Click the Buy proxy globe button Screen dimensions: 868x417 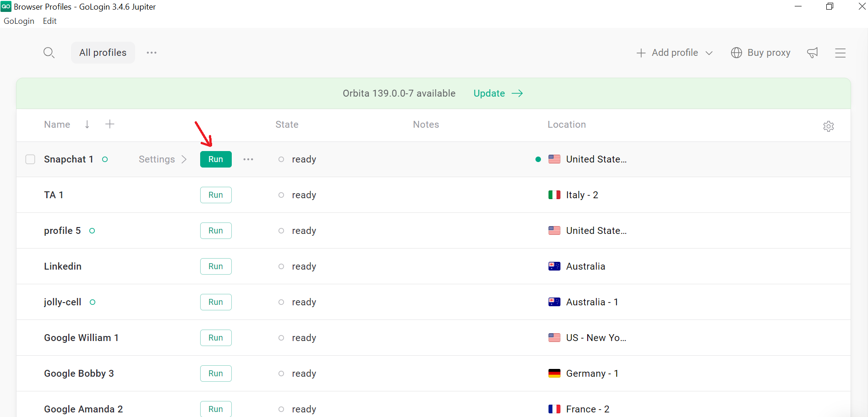click(x=760, y=53)
